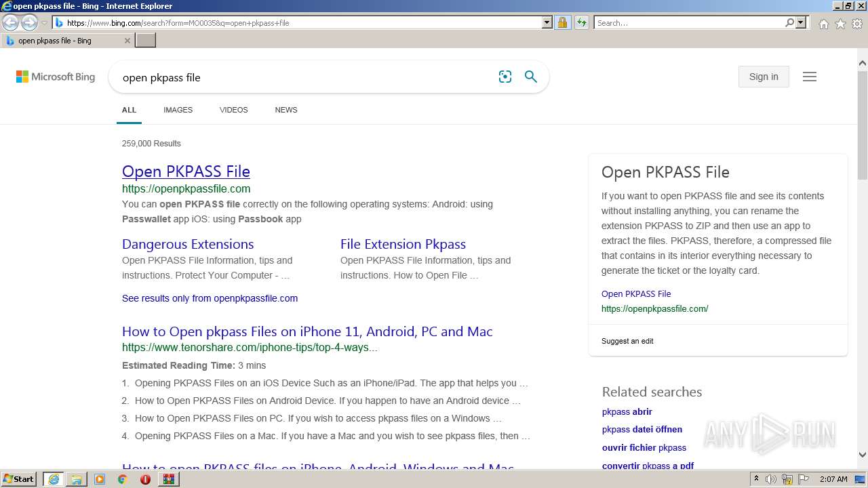Screen dimensions: 868x488
Task: Click the Sign in button
Action: (x=764, y=77)
